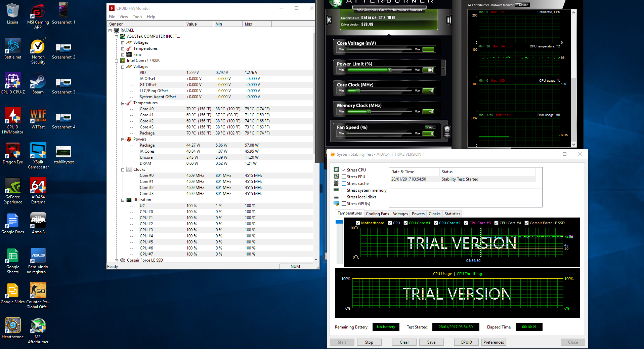Open Google Sheets desktop shortcut
This screenshot has width=644, height=349.
coord(13,261)
